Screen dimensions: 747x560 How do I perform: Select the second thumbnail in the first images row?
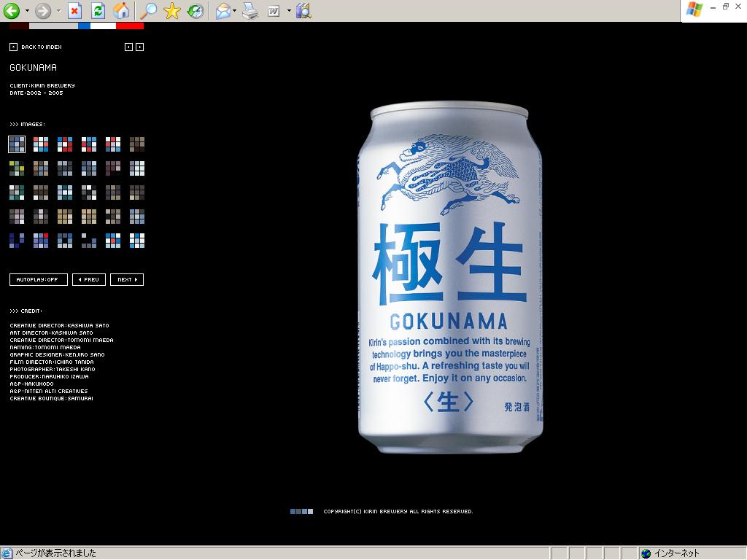(41, 144)
